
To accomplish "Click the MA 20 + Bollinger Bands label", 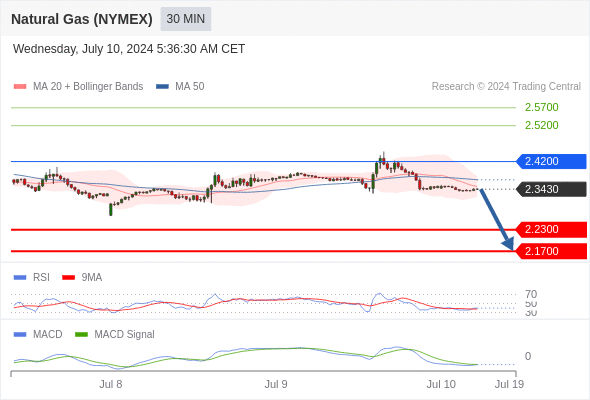I will point(88,87).
